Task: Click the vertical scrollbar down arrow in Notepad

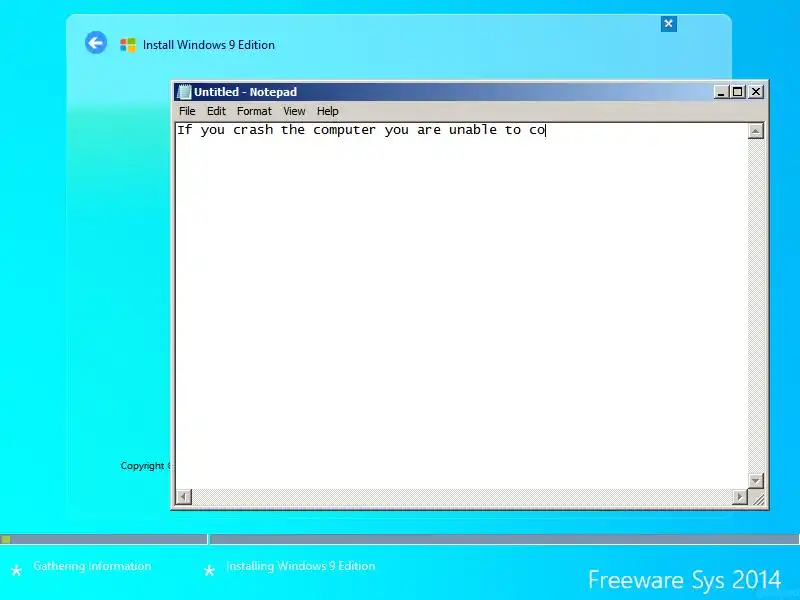Action: (756, 481)
